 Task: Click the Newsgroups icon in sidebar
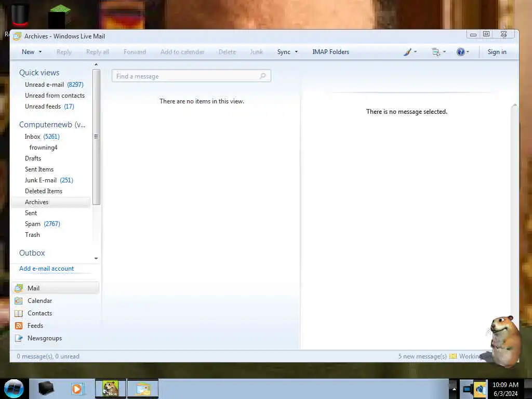19,338
